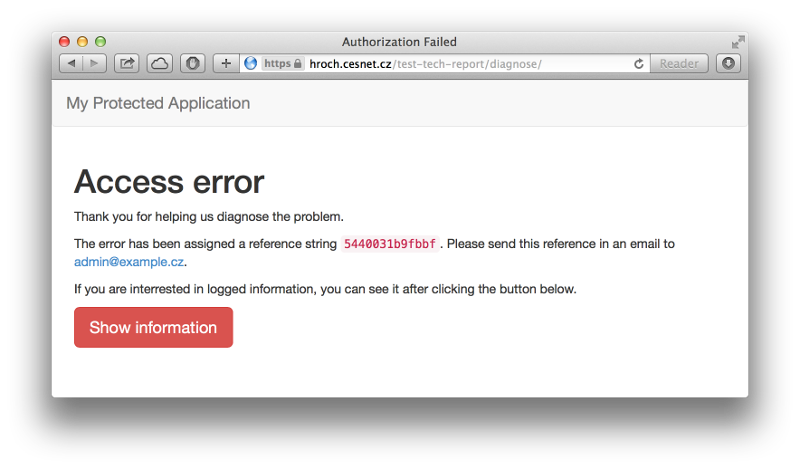Screen dimensions: 800x469
Task: Click the Access error heading
Action: coord(169,182)
